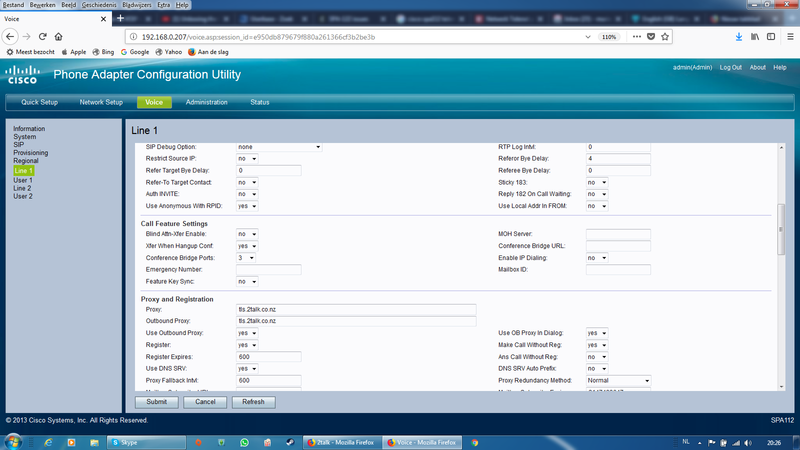Open the Firefox downloads arrow icon

[739, 36]
